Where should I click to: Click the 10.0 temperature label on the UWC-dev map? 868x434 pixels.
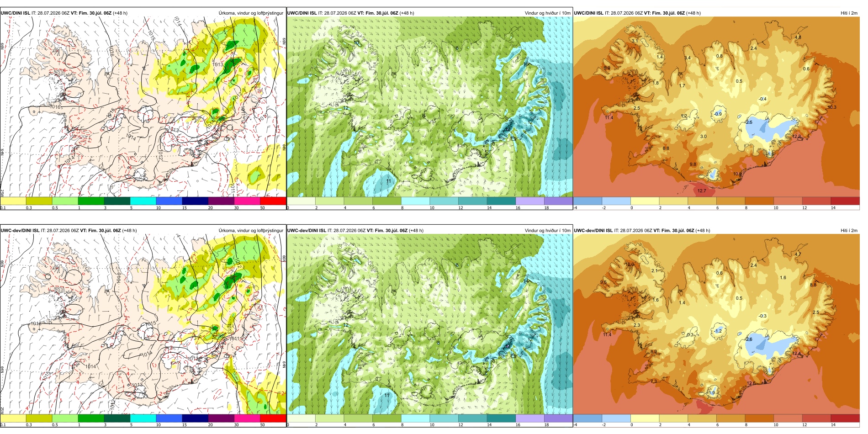point(630,265)
